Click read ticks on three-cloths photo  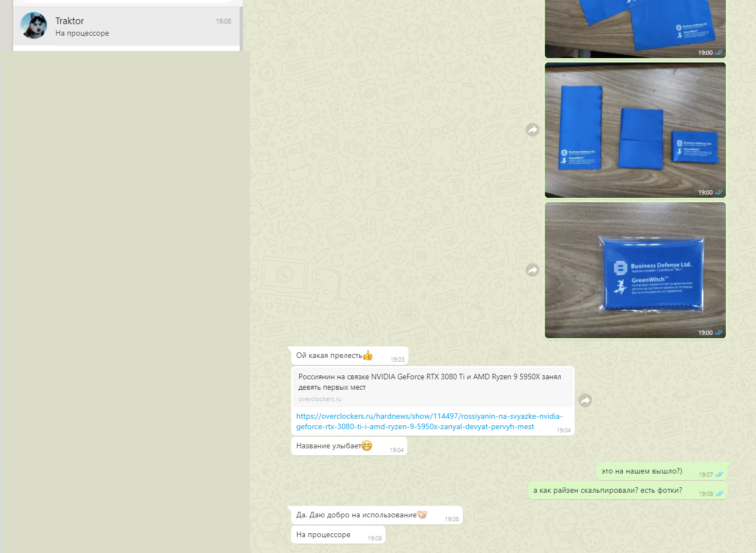(719, 192)
